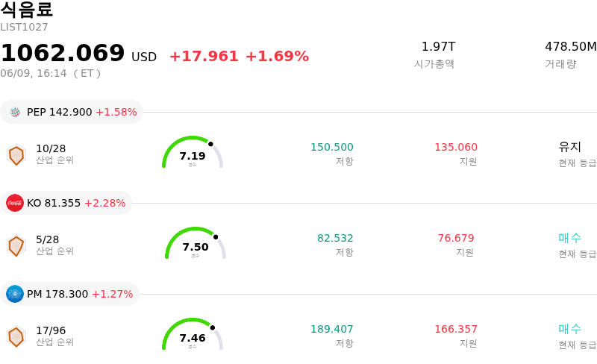Image resolution: width=597 pixels, height=364 pixels.
Task: Click the Coca-Cola KO logo icon
Action: [15, 203]
